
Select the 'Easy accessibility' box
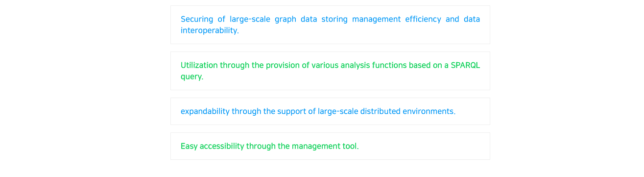[x=330, y=146]
